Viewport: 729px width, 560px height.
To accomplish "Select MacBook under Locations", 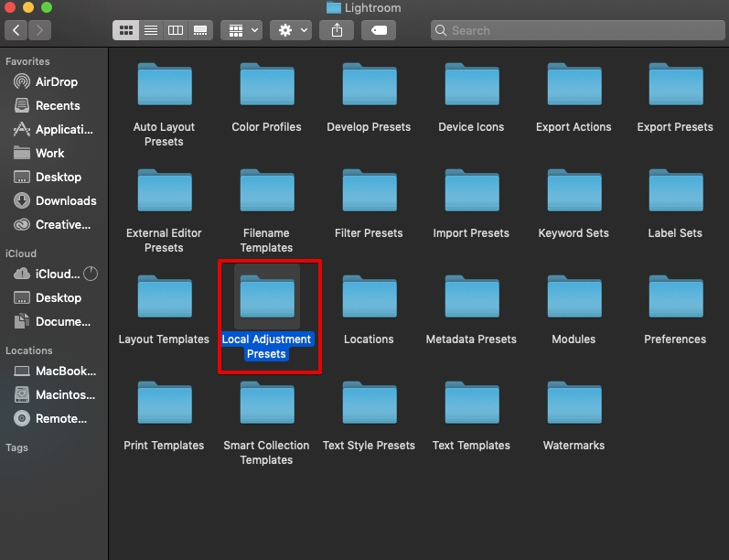I will coord(54,372).
